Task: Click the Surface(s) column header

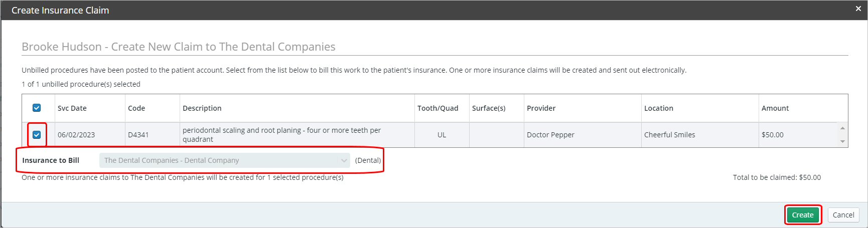Action: click(489, 108)
